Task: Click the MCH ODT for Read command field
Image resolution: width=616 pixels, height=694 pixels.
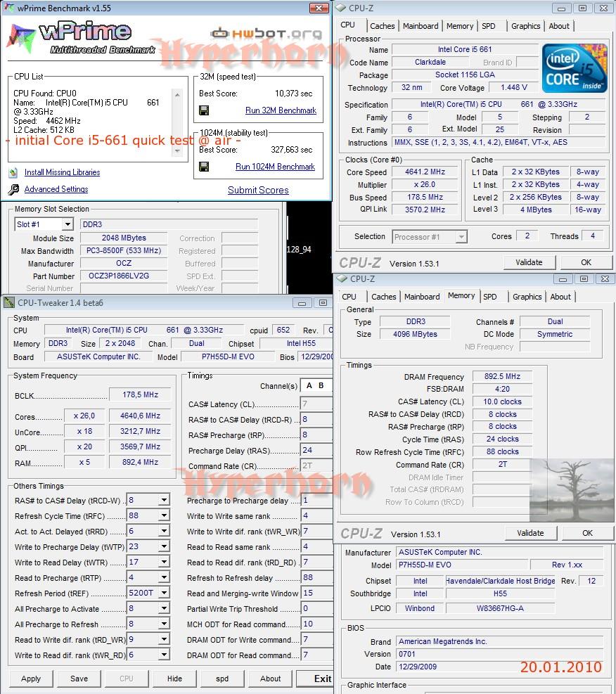Action: coord(317,624)
